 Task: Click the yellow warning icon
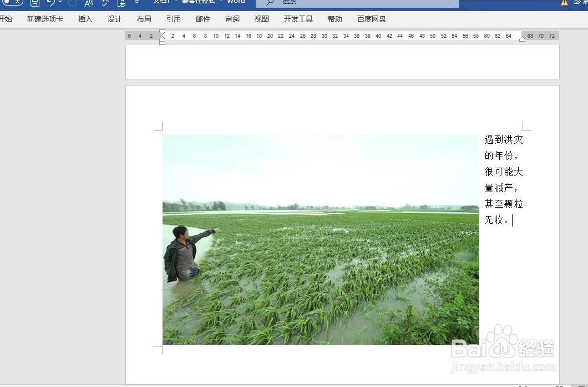point(564,3)
